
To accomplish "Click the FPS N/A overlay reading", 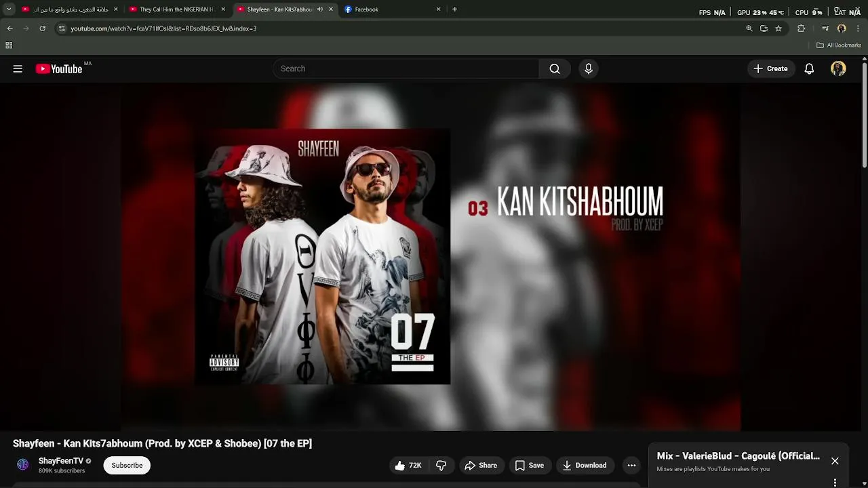I will point(712,12).
